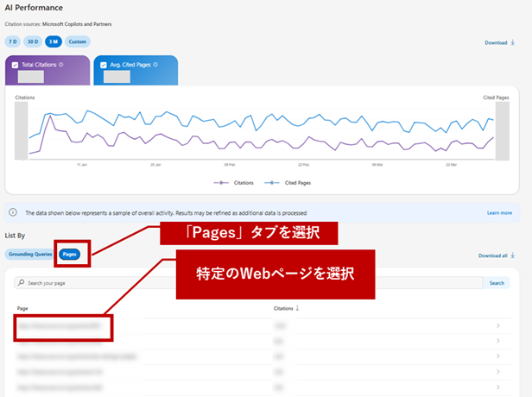Switch to the Grounding Queries tab
Screen dimensions: 532x397
pos(29,255)
